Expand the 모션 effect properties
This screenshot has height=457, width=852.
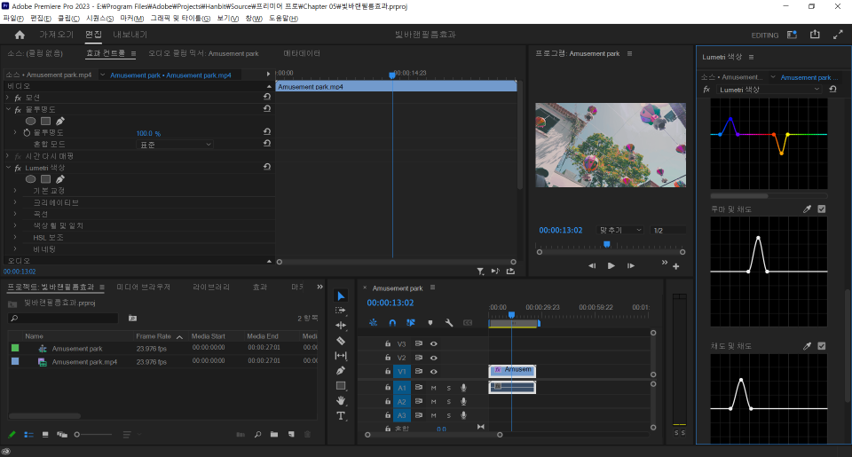click(x=8, y=97)
